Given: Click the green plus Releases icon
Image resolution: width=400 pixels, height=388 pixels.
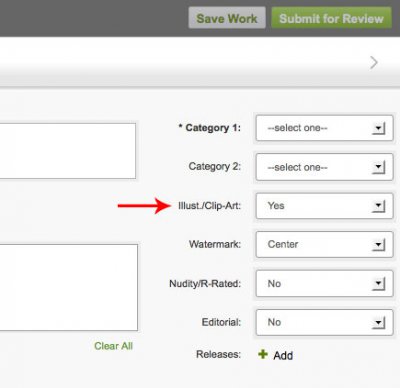Looking at the screenshot, I should [263, 354].
